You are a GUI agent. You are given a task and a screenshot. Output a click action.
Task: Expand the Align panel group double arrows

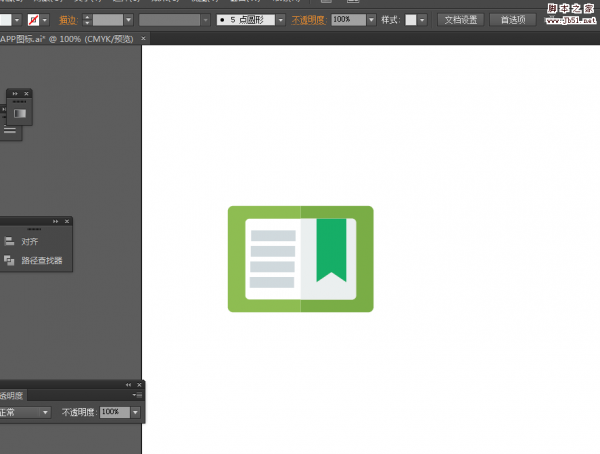pyautogui.click(x=56, y=221)
